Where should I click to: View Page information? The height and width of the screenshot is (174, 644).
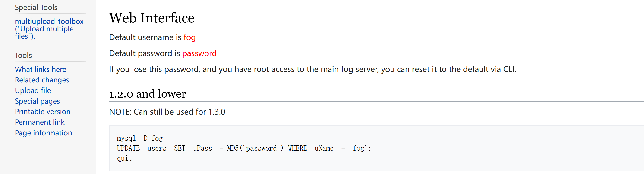[43, 133]
